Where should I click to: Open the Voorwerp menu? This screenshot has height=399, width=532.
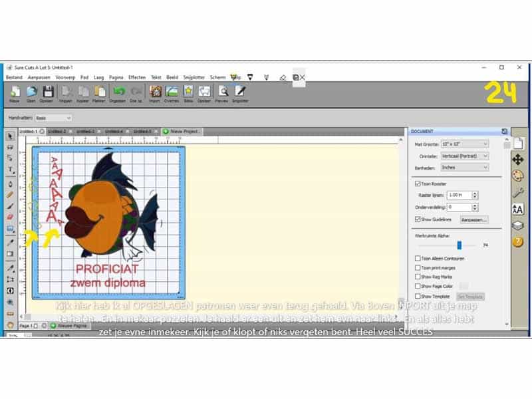coord(65,77)
